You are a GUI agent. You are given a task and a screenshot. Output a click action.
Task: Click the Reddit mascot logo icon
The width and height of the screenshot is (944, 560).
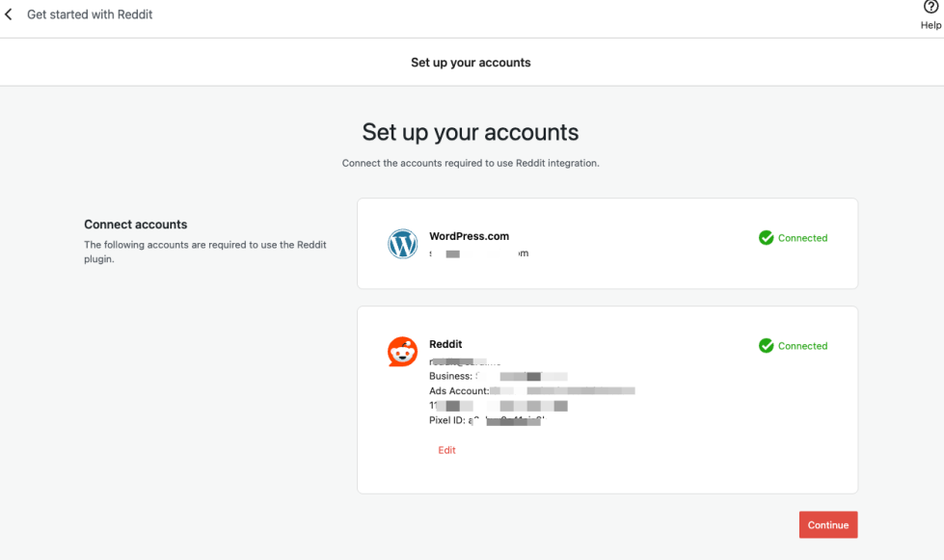coord(402,352)
